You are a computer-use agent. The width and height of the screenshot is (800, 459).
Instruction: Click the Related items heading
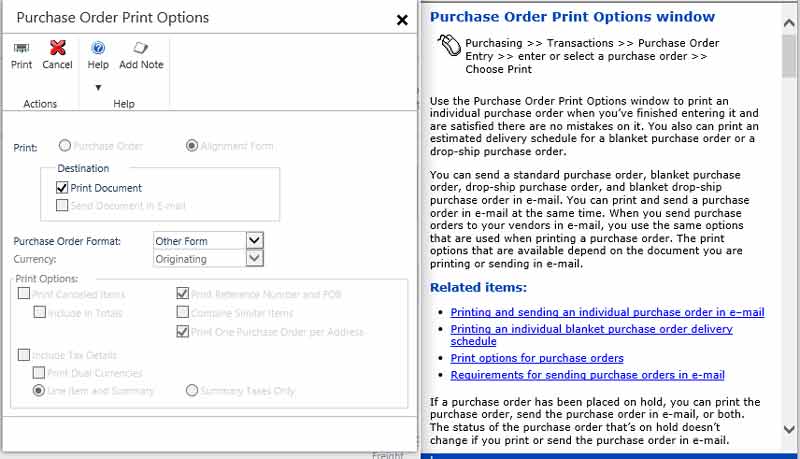click(478, 288)
